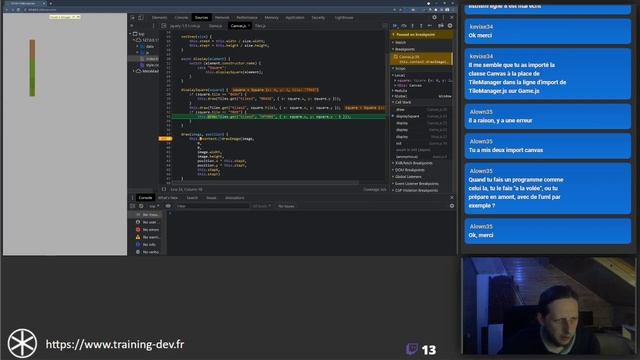640x360 pixels.
Task: Open the What's New drawer tab
Action: click(168, 198)
